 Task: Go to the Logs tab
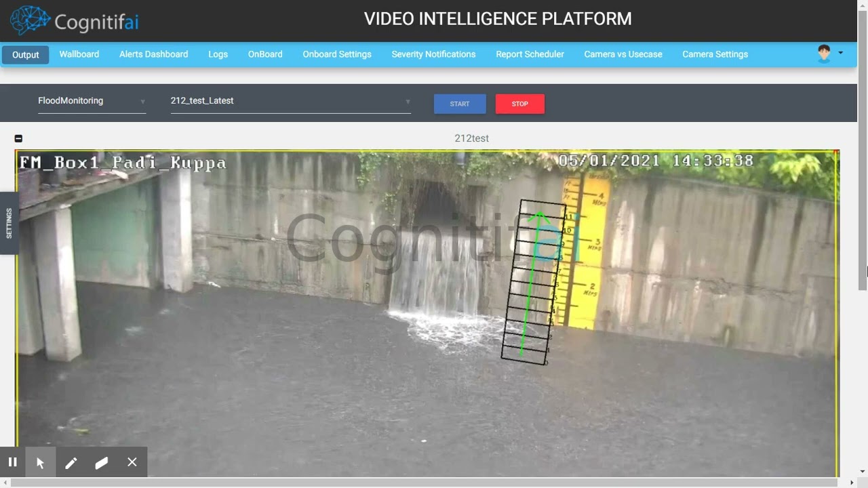point(218,54)
